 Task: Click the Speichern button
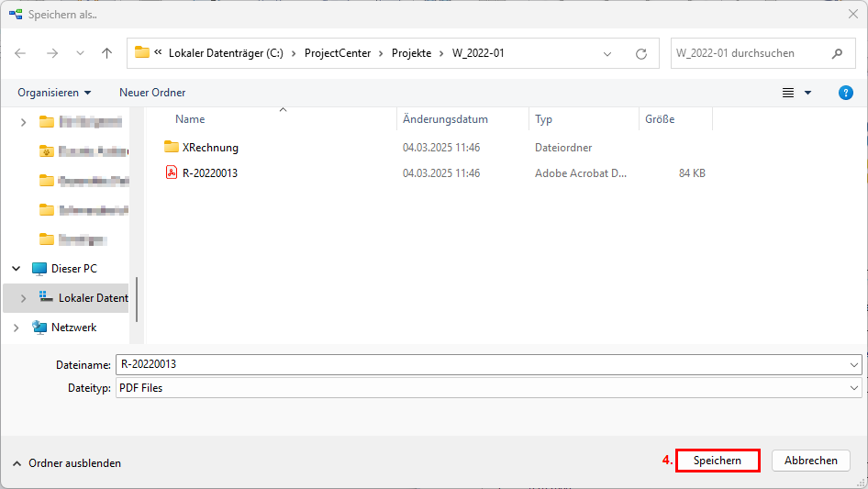point(718,461)
